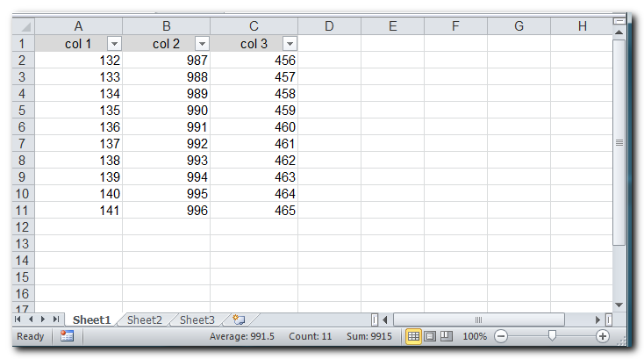Switch to the Sheet3 tab

pos(197,320)
